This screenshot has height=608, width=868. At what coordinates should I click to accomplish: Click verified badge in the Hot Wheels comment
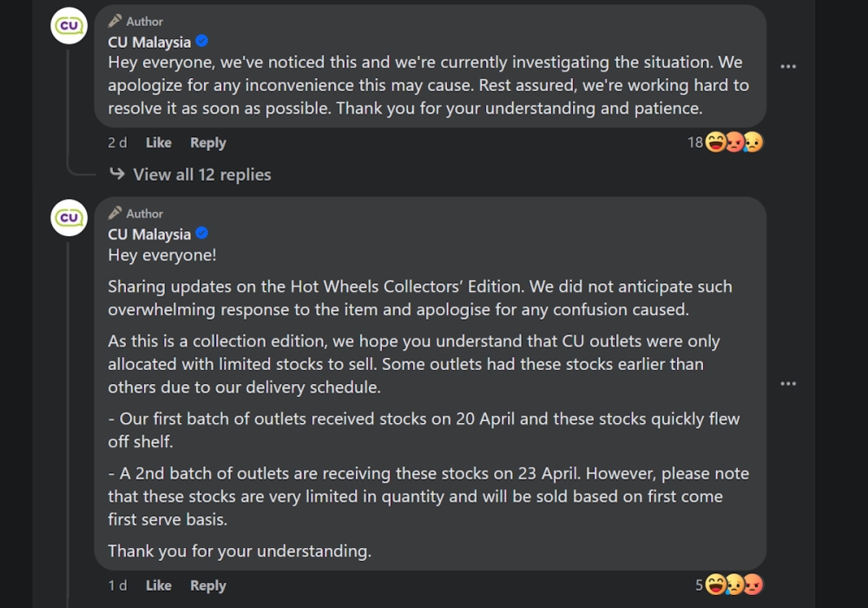(202, 234)
